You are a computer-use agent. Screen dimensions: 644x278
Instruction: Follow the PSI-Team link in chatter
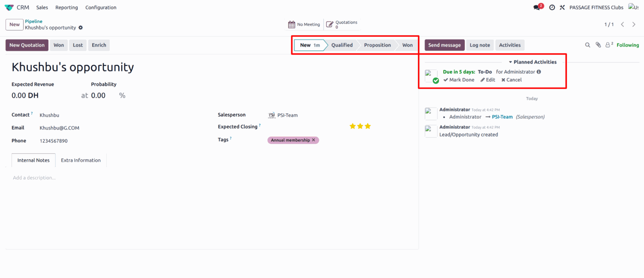coord(502,117)
